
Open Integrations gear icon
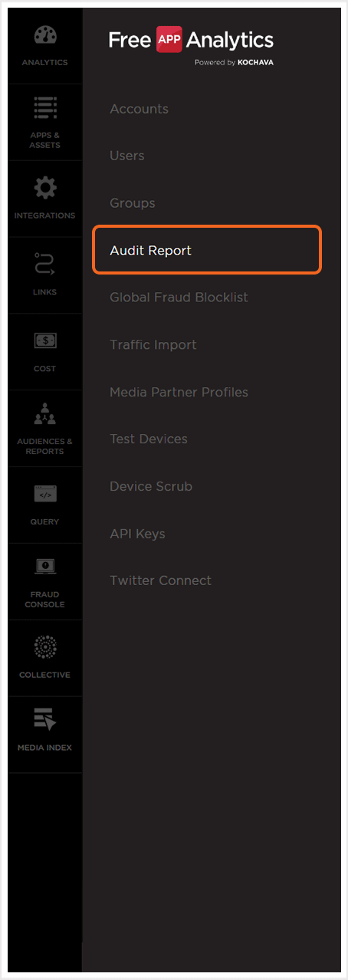[x=44, y=188]
